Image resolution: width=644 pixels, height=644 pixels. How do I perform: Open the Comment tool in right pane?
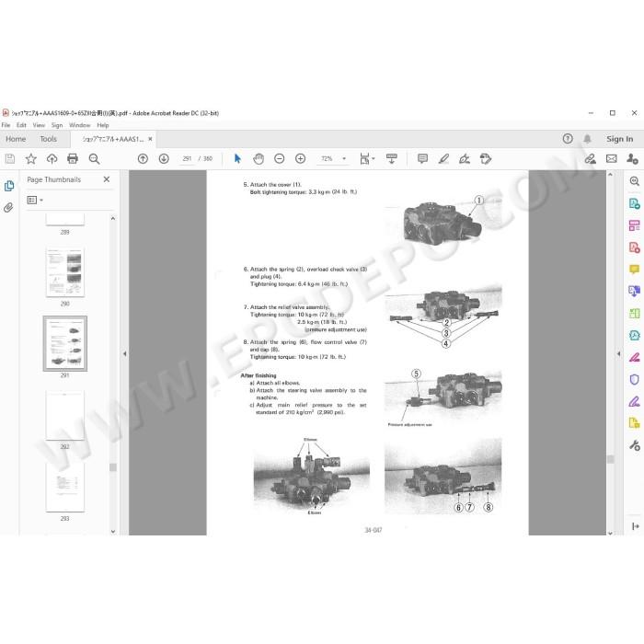coord(634,270)
